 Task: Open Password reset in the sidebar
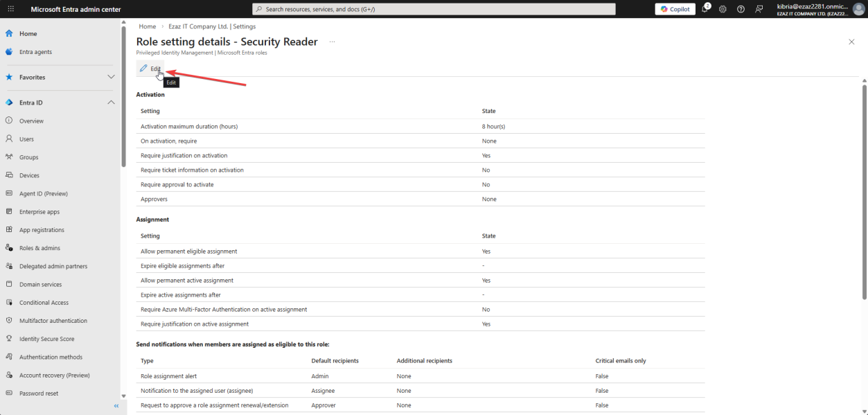point(39,393)
